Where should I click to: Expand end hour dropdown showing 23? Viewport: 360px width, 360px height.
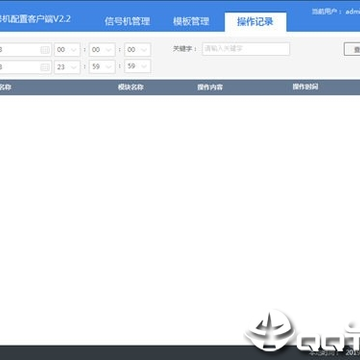click(67, 67)
